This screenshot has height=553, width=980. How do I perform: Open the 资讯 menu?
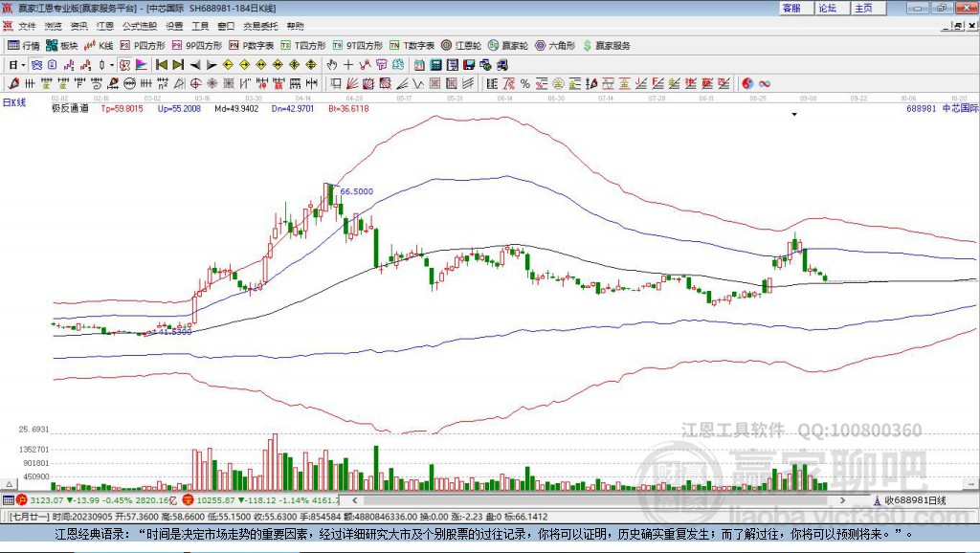(78, 26)
